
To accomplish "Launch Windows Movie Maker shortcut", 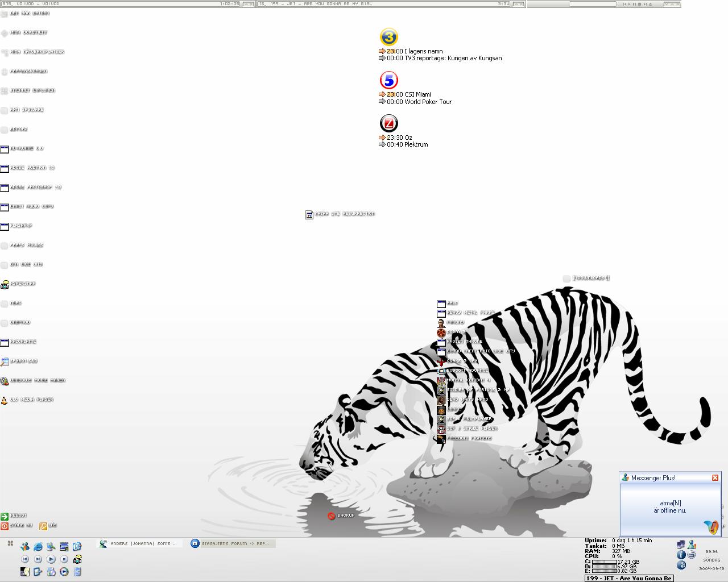I will (x=33, y=380).
